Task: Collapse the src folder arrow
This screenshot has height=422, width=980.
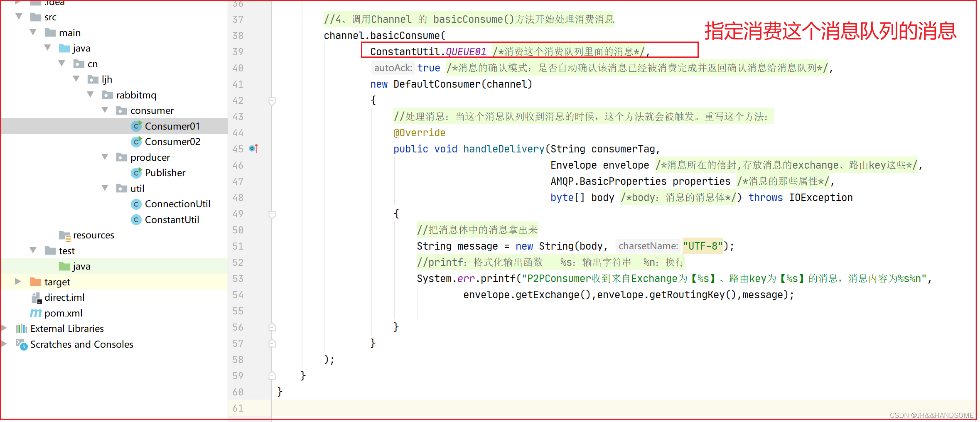Action: tap(19, 17)
